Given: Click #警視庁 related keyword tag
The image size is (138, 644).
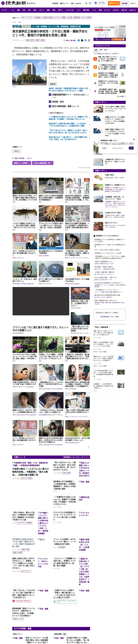Looking at the screenshot, I should point(17,151).
